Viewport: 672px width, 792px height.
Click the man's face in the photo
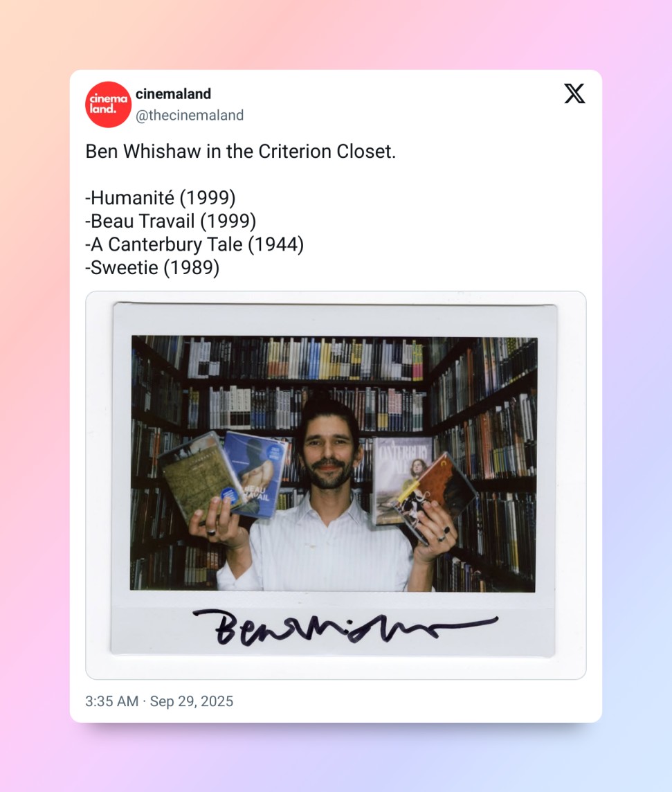[329, 452]
